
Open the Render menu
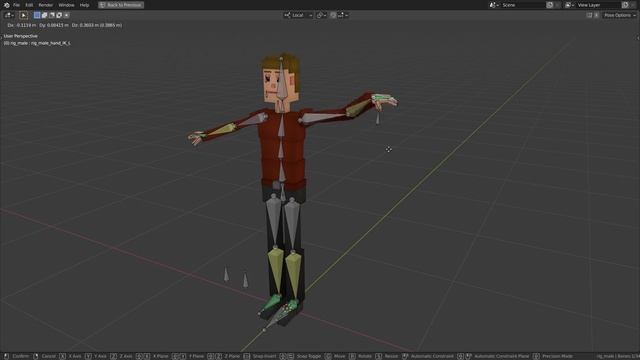[46, 5]
